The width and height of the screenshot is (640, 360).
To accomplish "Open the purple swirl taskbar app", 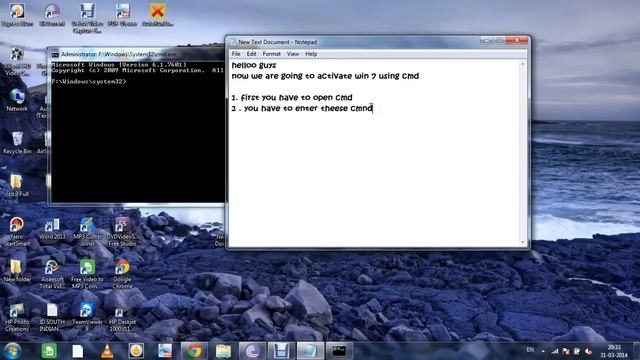I will [252, 351].
